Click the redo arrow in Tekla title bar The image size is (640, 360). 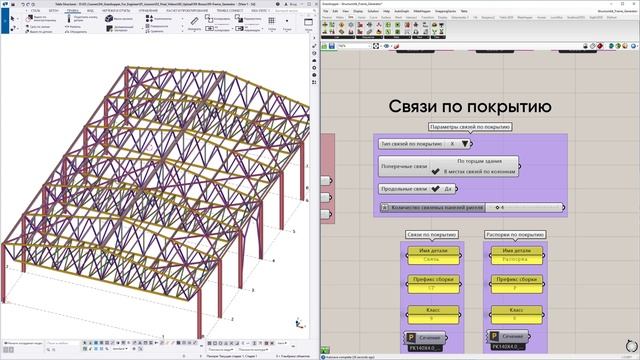point(27,4)
